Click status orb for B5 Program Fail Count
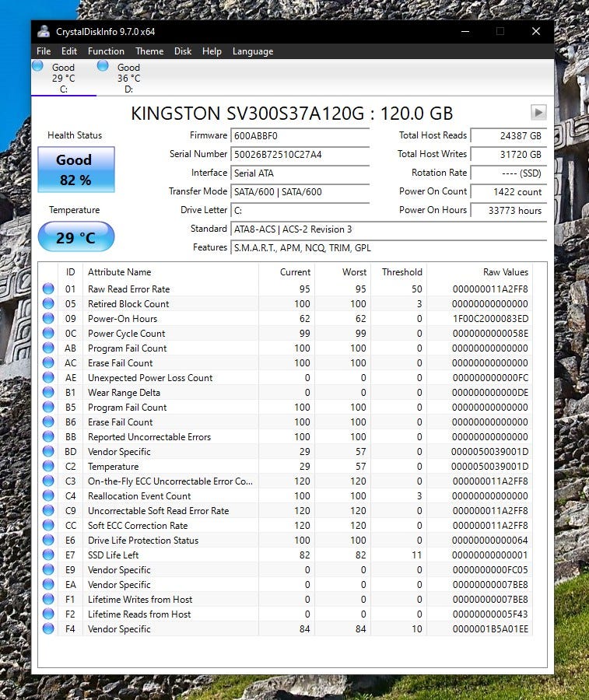Viewport: 589px width, 700px height. point(48,407)
